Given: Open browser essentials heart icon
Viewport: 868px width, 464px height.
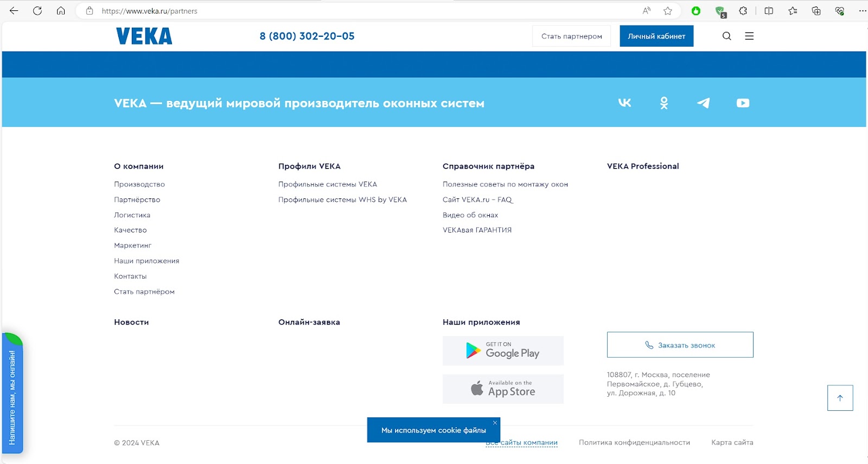Looking at the screenshot, I should point(840,11).
